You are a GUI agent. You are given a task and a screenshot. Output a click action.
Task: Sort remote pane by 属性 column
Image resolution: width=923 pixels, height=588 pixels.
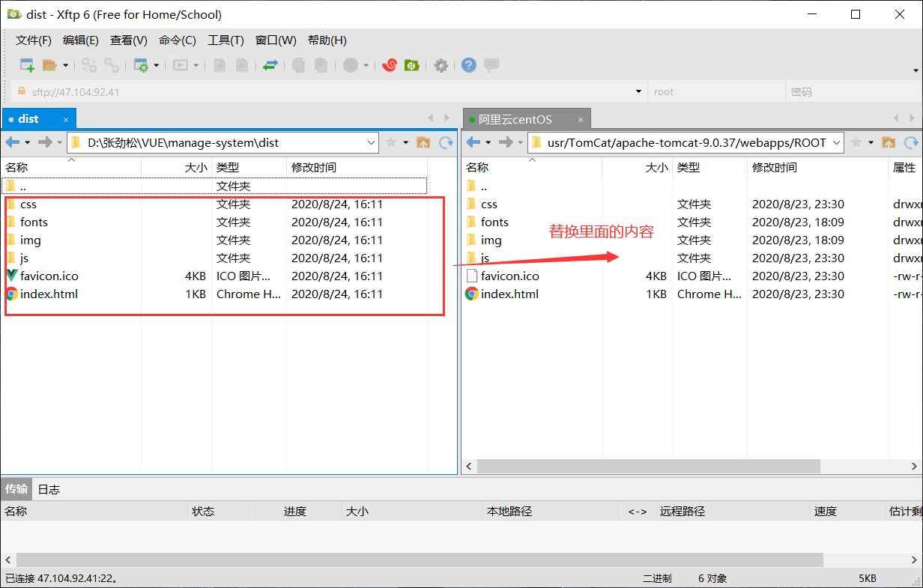coord(906,167)
